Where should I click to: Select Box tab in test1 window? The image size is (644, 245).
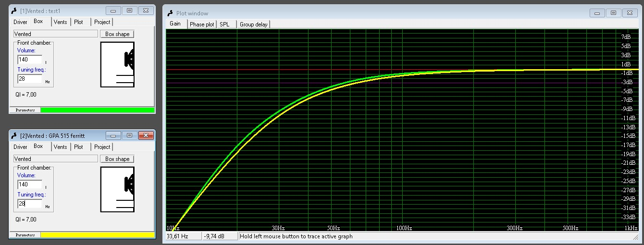point(38,22)
